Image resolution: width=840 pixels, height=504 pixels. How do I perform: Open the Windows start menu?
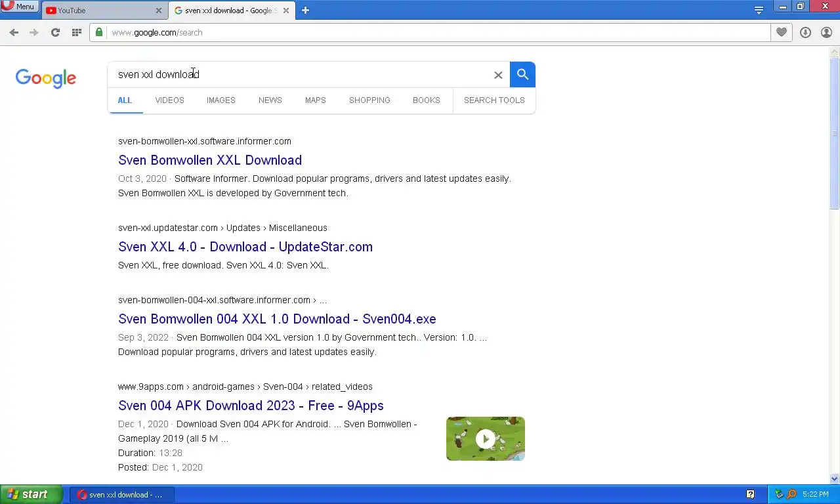pos(31,494)
